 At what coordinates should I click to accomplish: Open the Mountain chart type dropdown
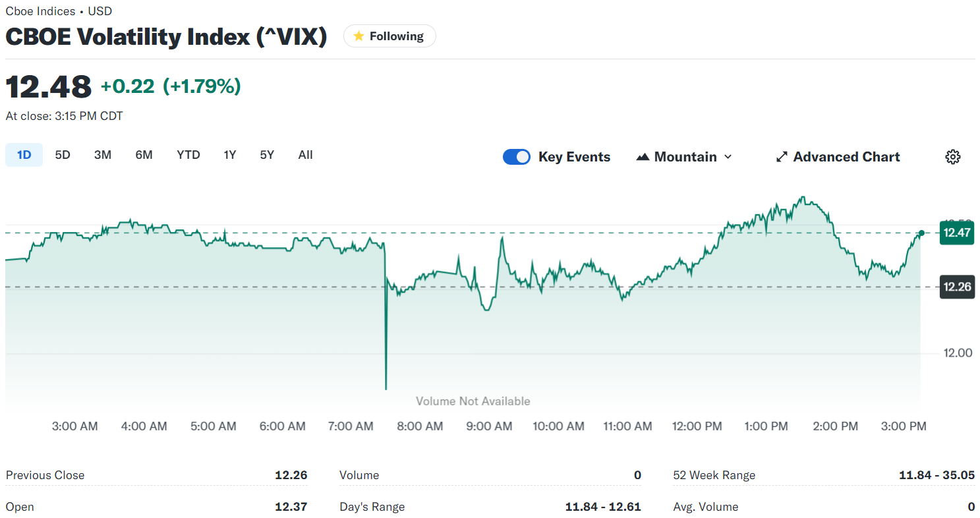[684, 157]
